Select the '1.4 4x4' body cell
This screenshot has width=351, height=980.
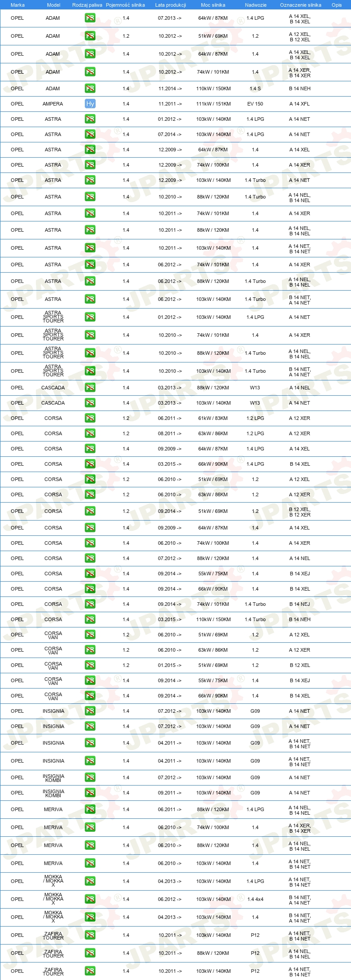(255, 899)
